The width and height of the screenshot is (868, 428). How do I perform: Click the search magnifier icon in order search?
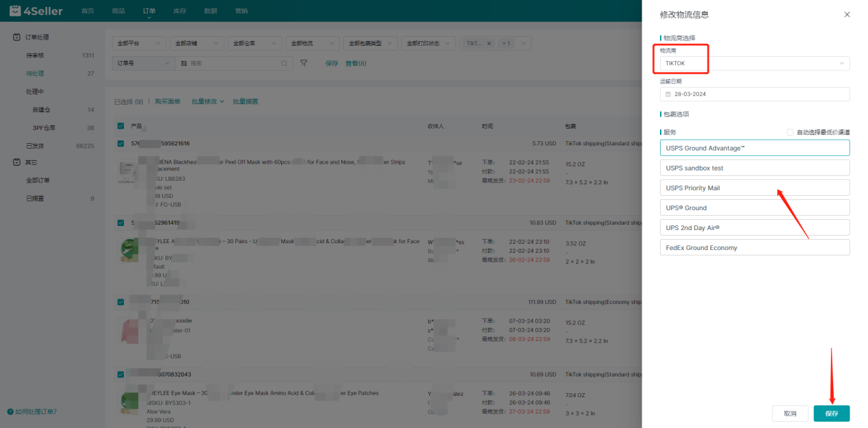pos(285,63)
